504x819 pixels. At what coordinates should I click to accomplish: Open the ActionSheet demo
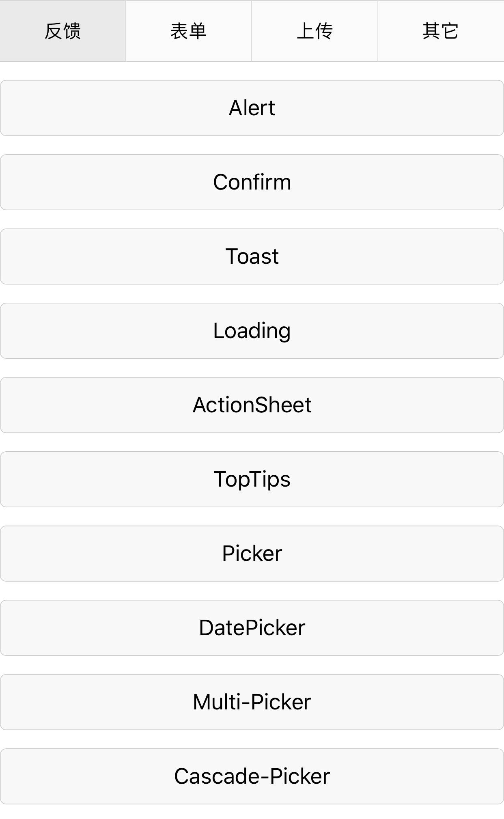click(x=252, y=405)
